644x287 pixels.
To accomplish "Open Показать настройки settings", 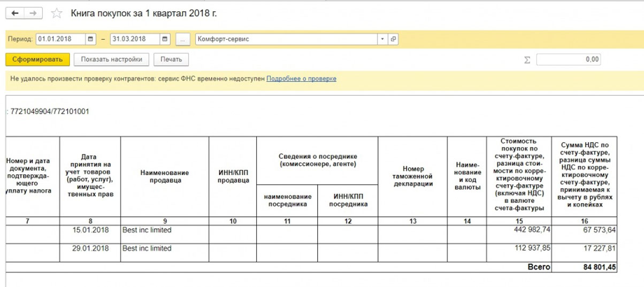I will coord(111,59).
